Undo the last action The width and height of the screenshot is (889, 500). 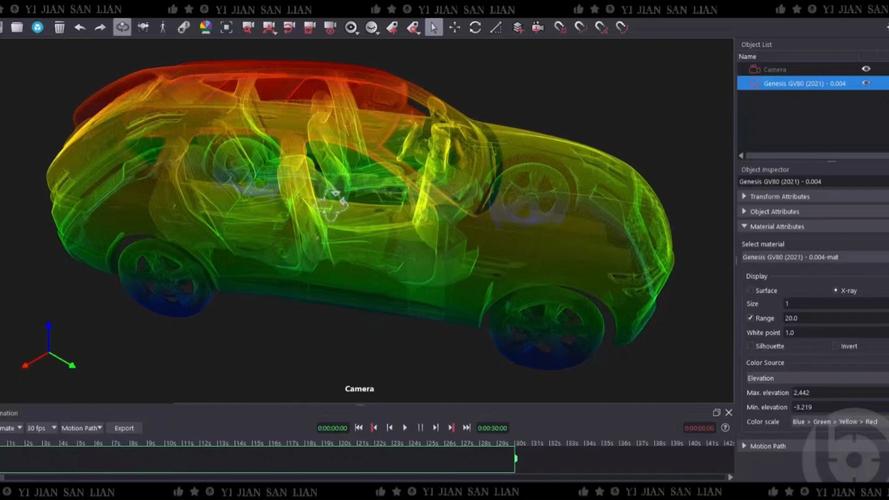pyautogui.click(x=79, y=27)
